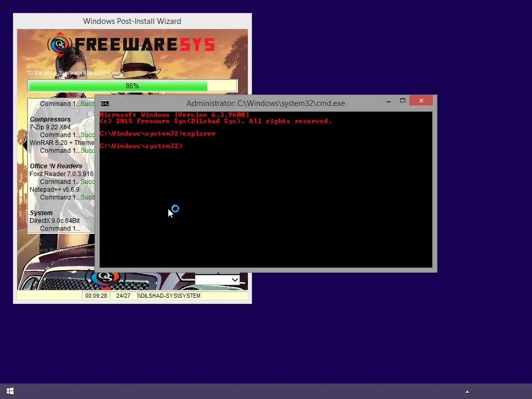The height and width of the screenshot is (399, 532).
Task: Maximize the cmd.exe window
Action: coord(403,100)
